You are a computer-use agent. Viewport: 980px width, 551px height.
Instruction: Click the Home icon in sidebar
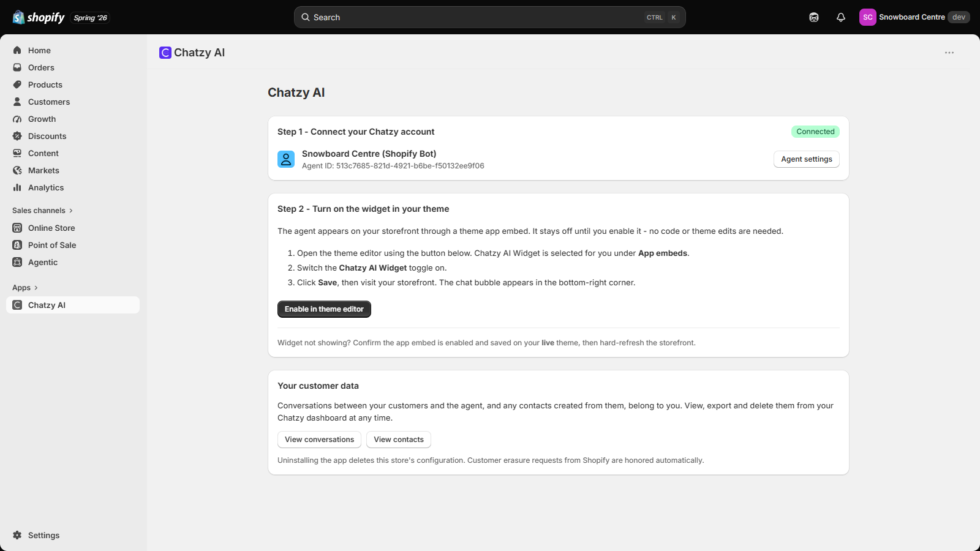point(17,50)
